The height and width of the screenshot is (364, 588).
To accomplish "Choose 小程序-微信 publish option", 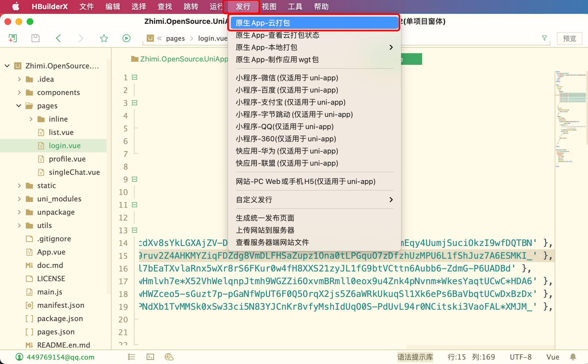I will [x=287, y=78].
